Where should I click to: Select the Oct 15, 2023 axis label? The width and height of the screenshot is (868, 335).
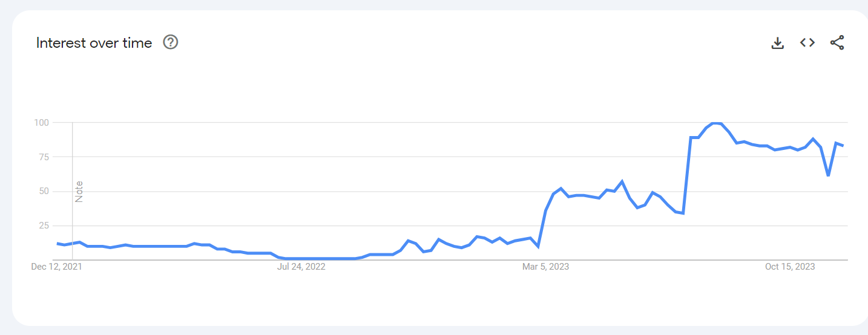(790, 267)
